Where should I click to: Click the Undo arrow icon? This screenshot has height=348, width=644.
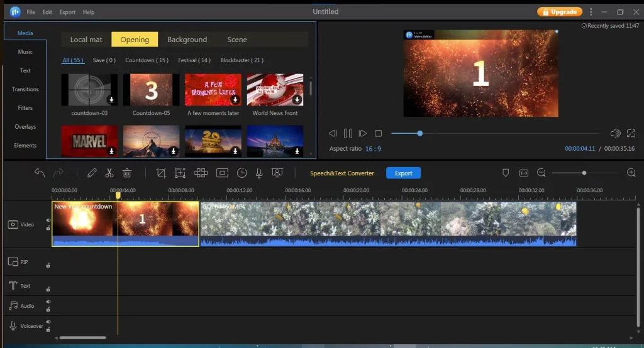(40, 173)
